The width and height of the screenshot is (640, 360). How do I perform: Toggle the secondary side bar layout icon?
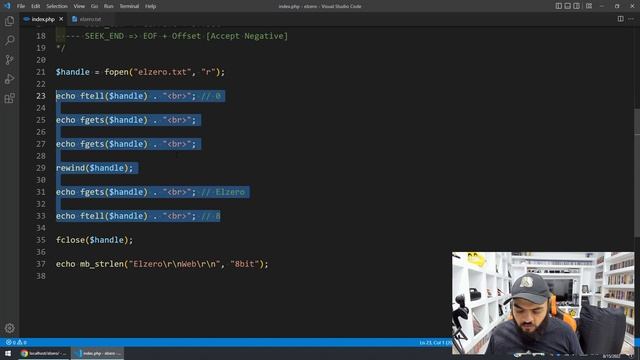coord(576,6)
